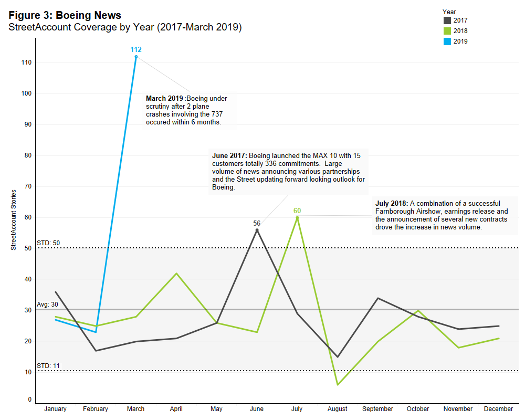Screen dimensions: 525x420
Task: Click the August x-axis label
Action: 337,409
